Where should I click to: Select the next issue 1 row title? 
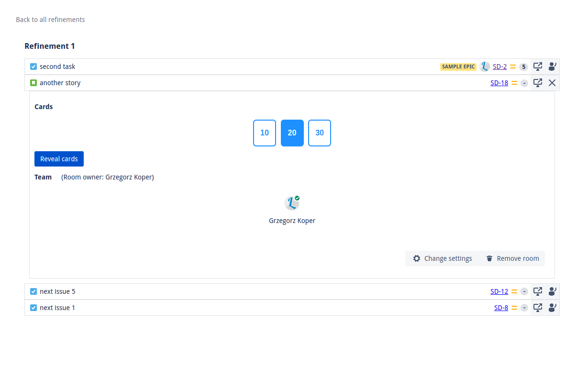click(57, 308)
